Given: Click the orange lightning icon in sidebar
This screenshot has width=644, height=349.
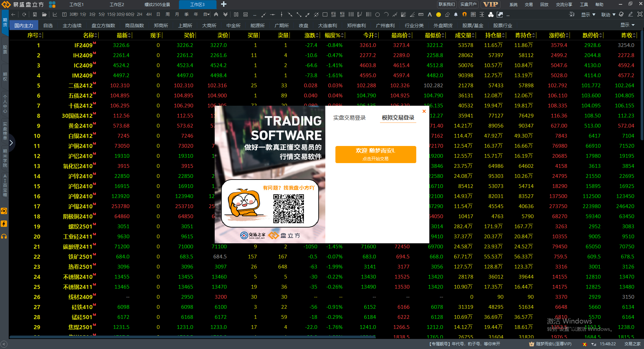Looking at the screenshot, I should [x=4, y=224].
